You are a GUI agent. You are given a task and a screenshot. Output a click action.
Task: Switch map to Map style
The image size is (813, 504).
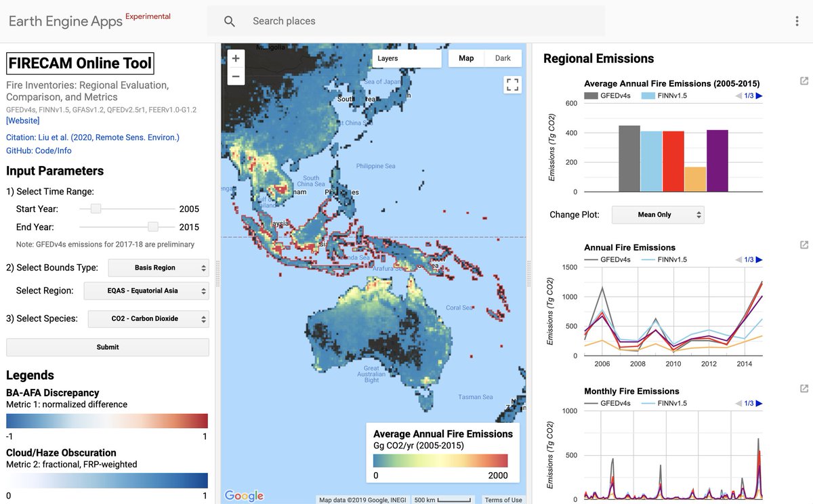466,58
